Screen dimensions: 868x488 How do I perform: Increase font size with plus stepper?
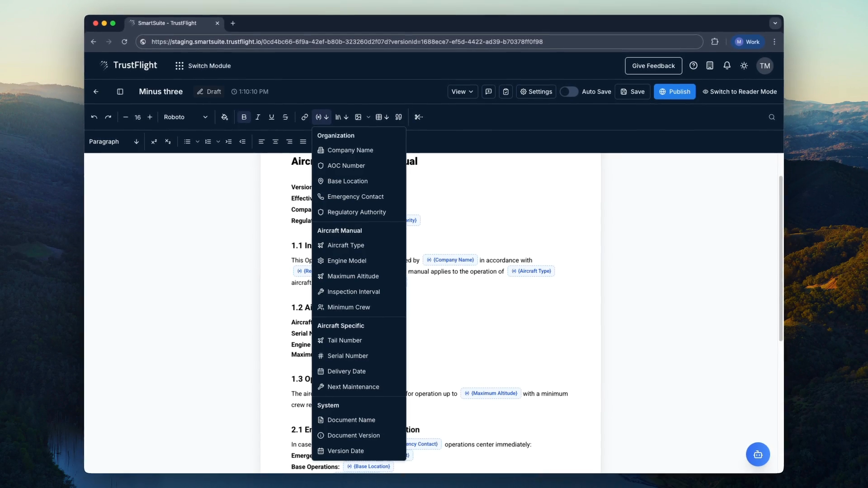coord(150,117)
